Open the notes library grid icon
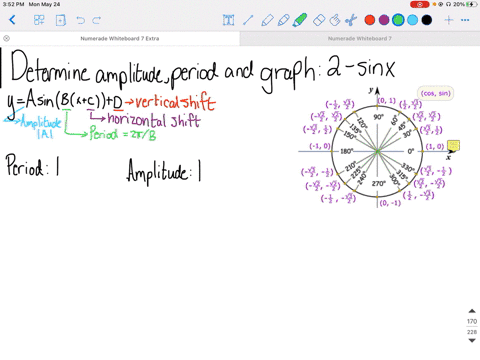This screenshot has height=360, width=480. pos(39,20)
